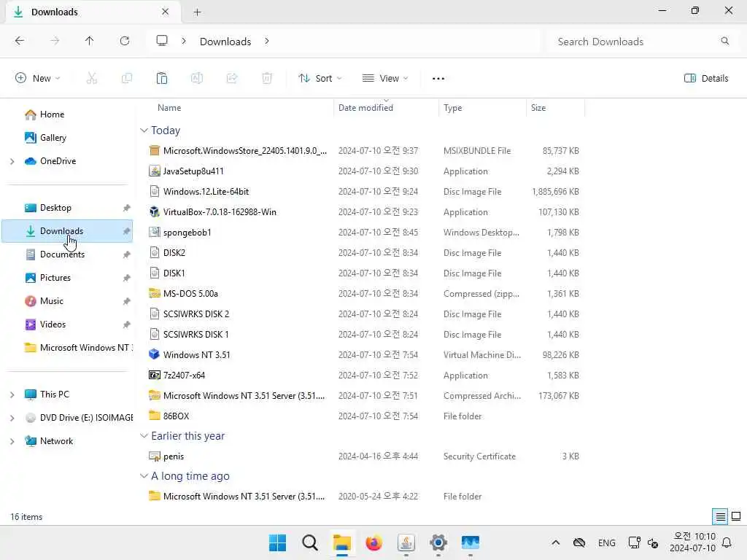747x560 pixels.
Task: Go up one folder level
Action: pos(89,41)
